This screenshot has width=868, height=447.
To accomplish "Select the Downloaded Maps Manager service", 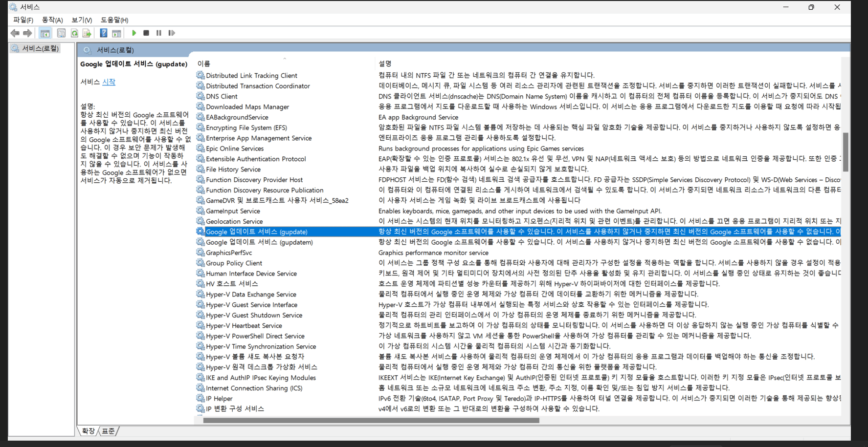I will [x=518, y=106].
